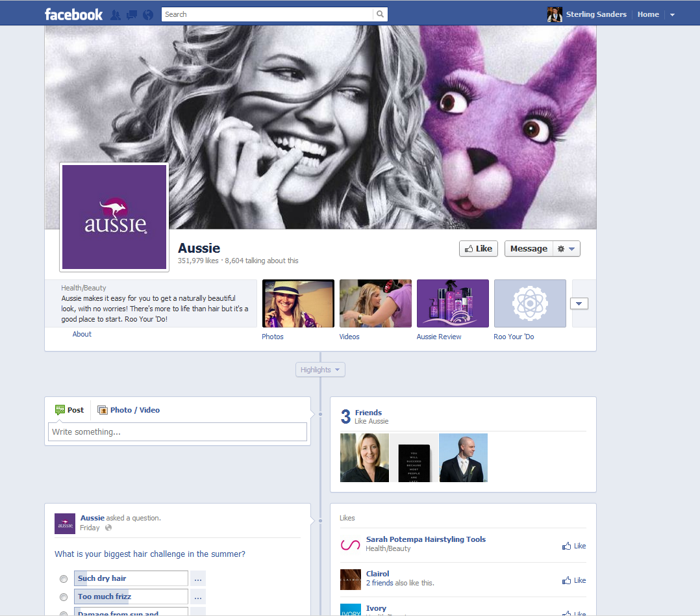Viewport: 700px width, 616px height.
Task: Click the Aussie Review label link
Action: [439, 337]
